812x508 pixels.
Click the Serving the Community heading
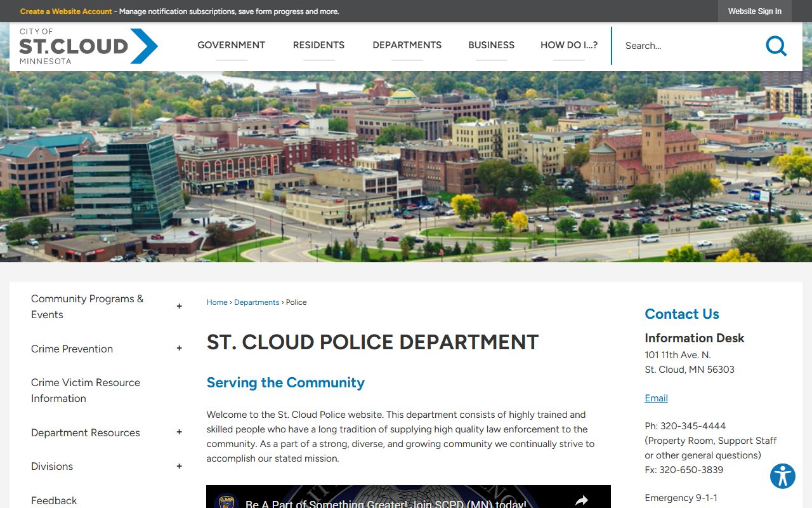click(285, 382)
